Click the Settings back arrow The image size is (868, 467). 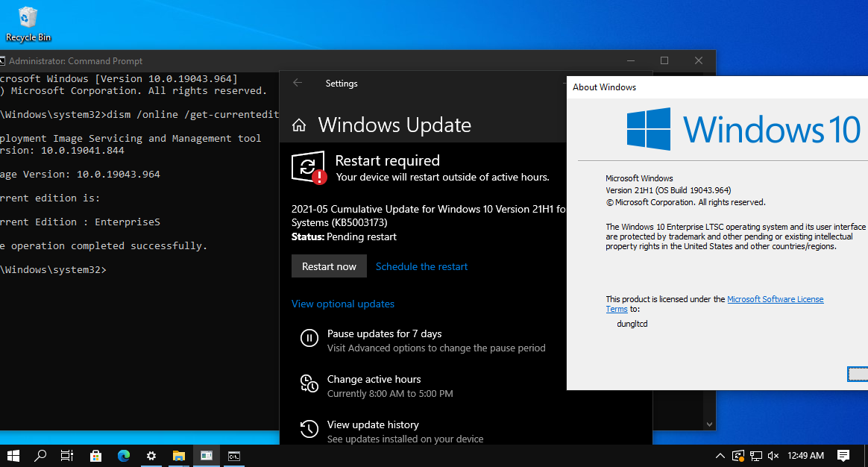click(298, 83)
